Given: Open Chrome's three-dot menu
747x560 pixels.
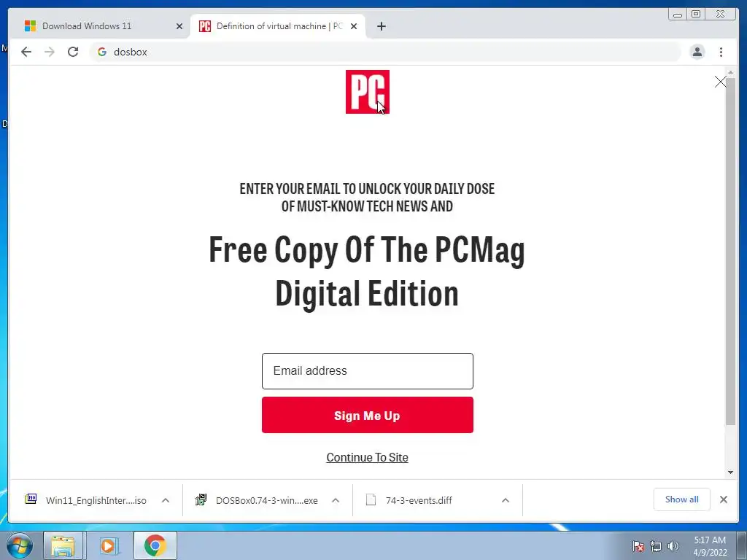Looking at the screenshot, I should tap(721, 52).
